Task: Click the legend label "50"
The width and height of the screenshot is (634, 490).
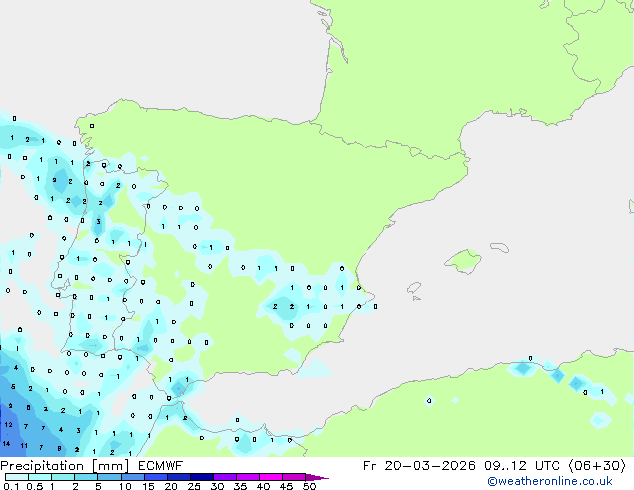Action: (309, 486)
